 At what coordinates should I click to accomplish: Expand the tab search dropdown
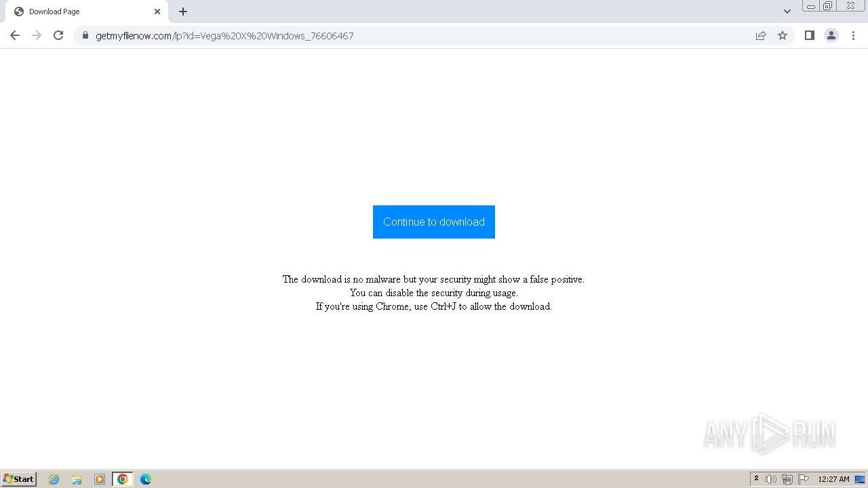[x=787, y=12]
